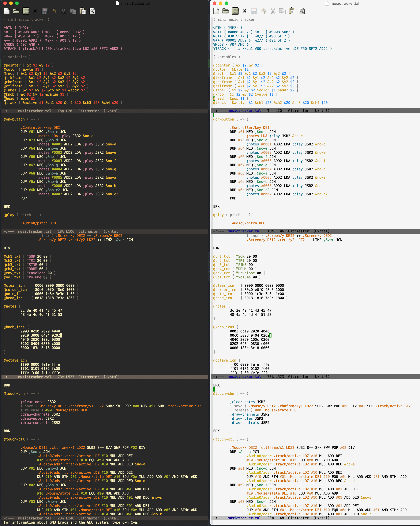The width and height of the screenshot is (420, 526).
Task: Click Cut scissors icon in light window
Action: click(273, 11)
